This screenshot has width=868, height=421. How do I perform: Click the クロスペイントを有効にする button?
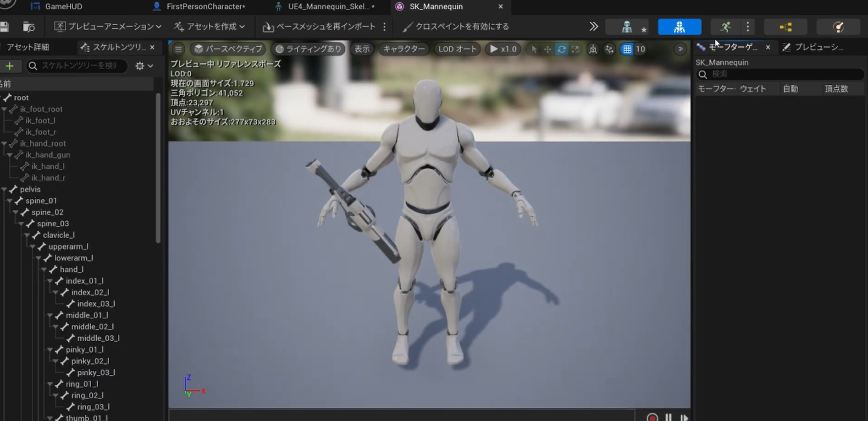[456, 27]
